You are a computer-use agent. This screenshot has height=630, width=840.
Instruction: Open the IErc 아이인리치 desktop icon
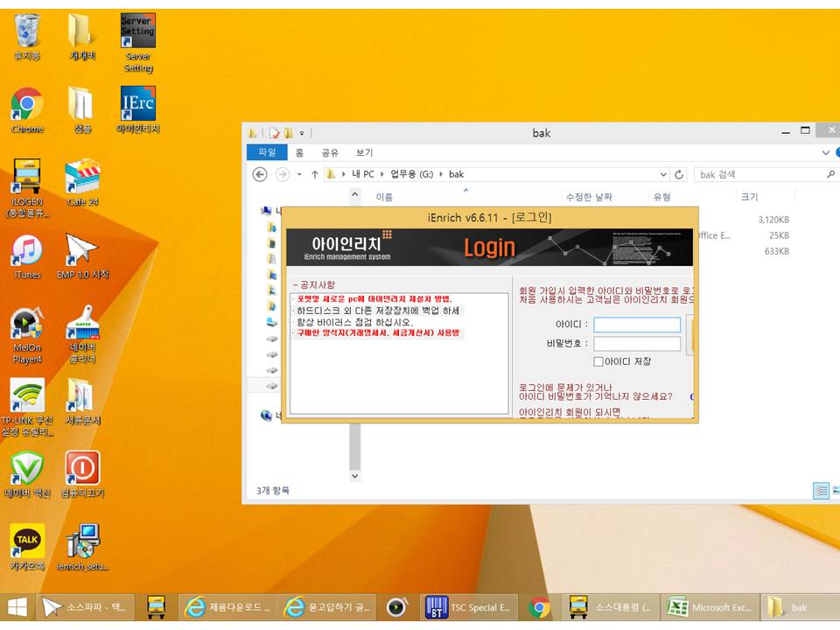tap(137, 105)
